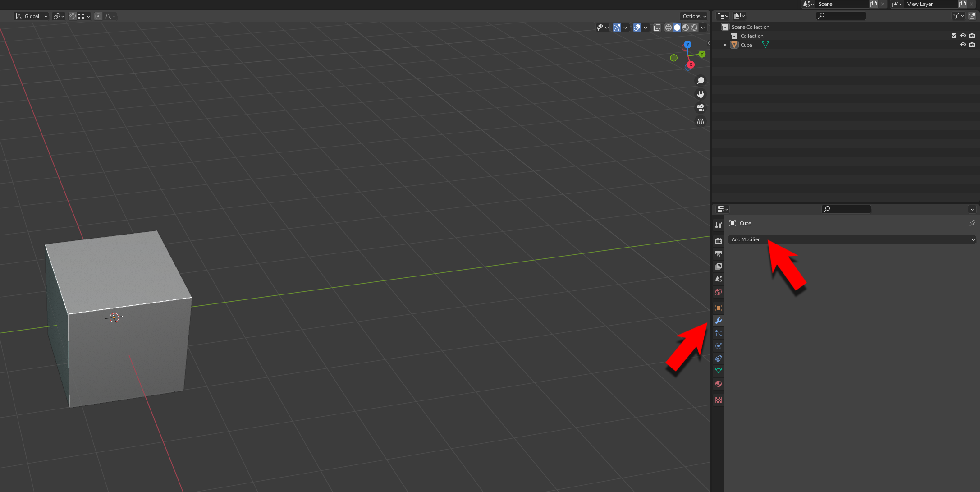
Task: Click the zoom magnifier in viewport
Action: [x=701, y=81]
